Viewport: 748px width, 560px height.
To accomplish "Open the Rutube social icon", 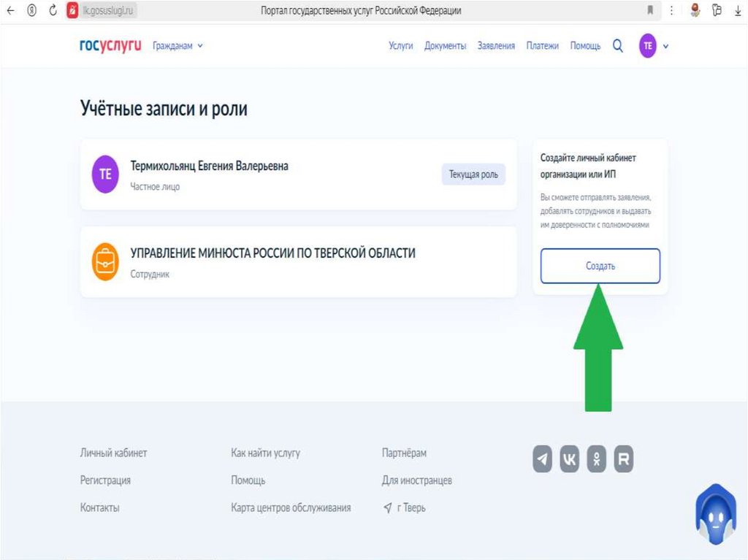I will 624,459.
